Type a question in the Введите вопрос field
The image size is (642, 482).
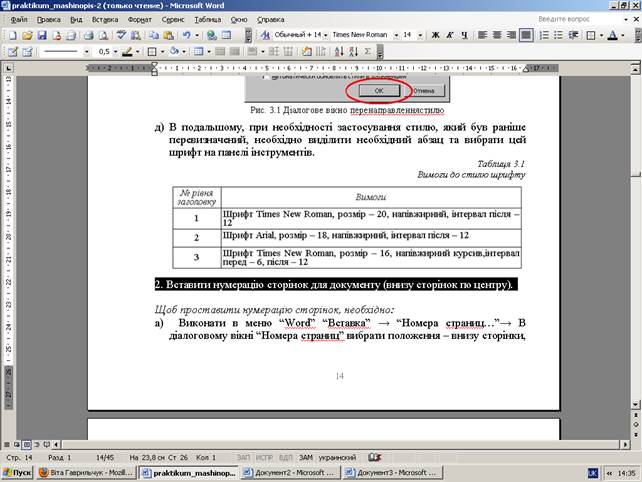579,19
